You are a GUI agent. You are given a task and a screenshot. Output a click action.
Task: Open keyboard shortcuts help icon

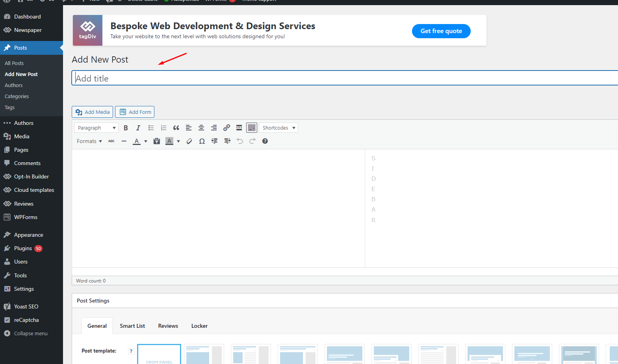[265, 141]
